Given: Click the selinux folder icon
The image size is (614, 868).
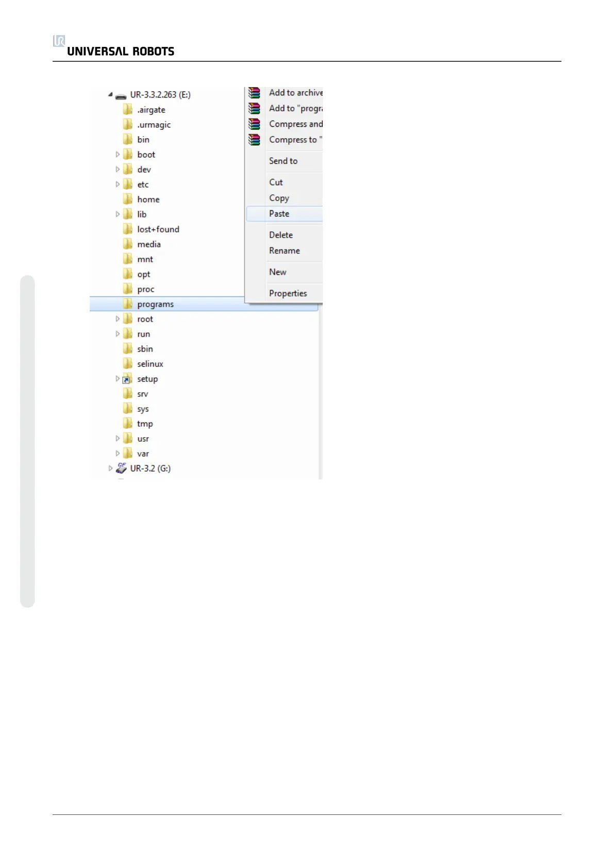Looking at the screenshot, I should click(128, 363).
